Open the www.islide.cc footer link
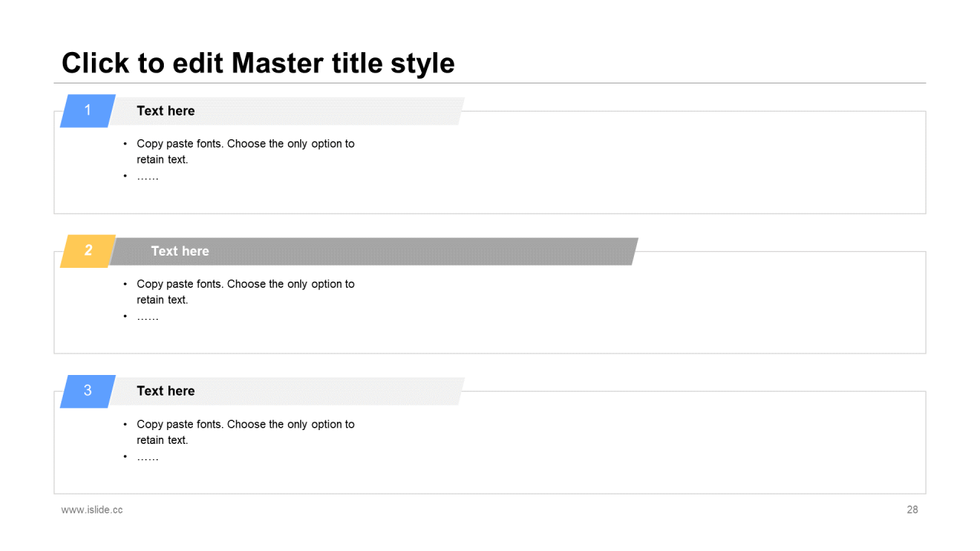The width and height of the screenshot is (980, 551). 92,510
